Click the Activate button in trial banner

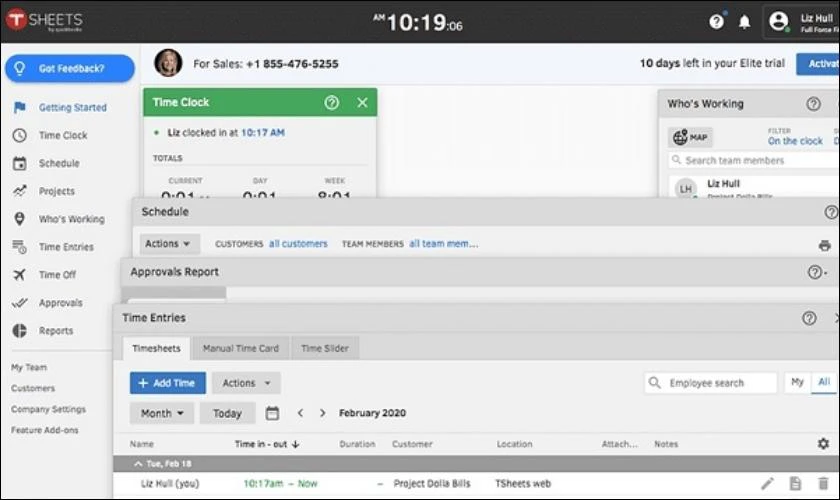tap(818, 64)
